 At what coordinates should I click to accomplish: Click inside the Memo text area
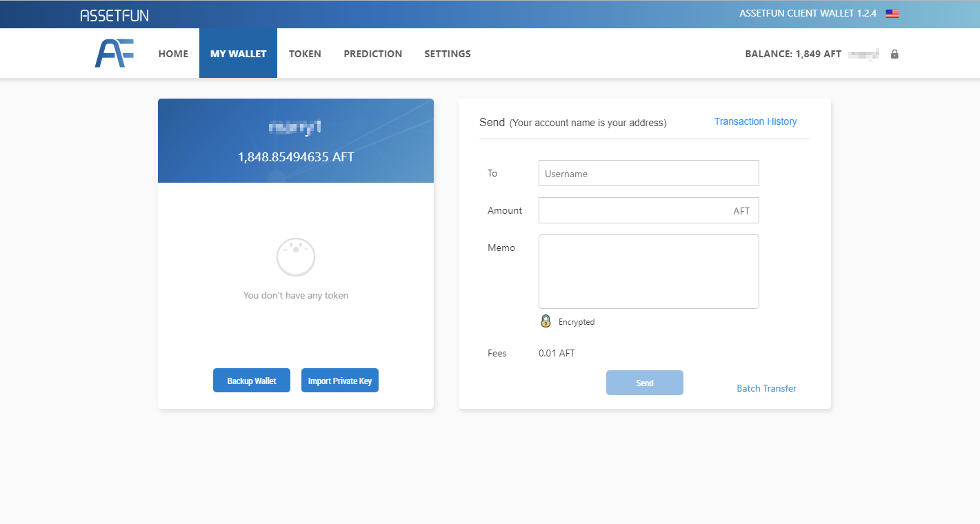pos(649,272)
